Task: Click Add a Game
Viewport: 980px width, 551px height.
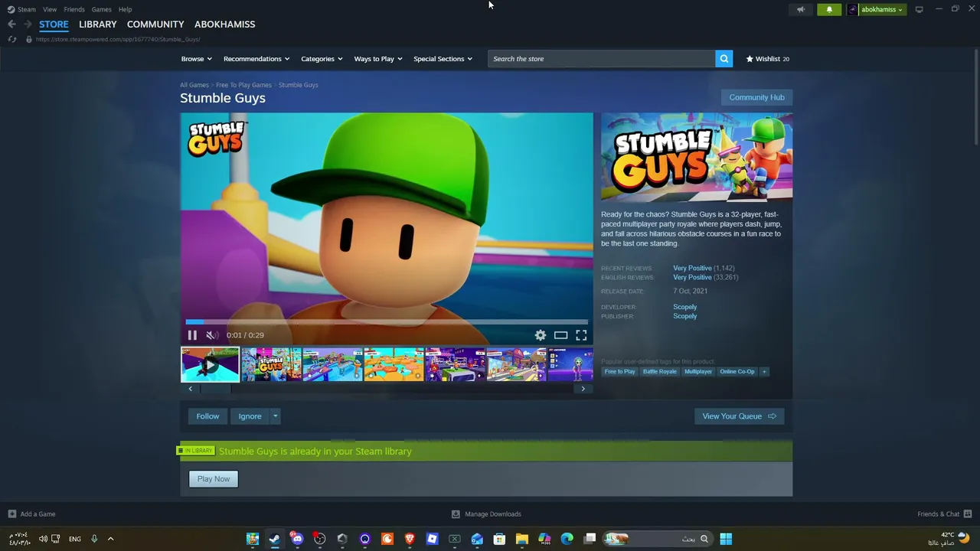Action: (x=31, y=514)
